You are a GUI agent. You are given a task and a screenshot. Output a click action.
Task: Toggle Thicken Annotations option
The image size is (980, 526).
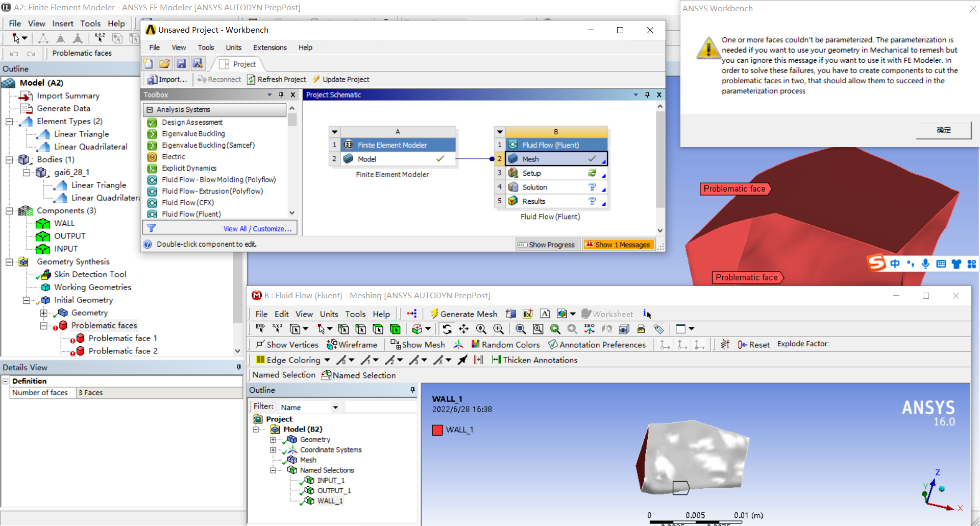point(534,360)
